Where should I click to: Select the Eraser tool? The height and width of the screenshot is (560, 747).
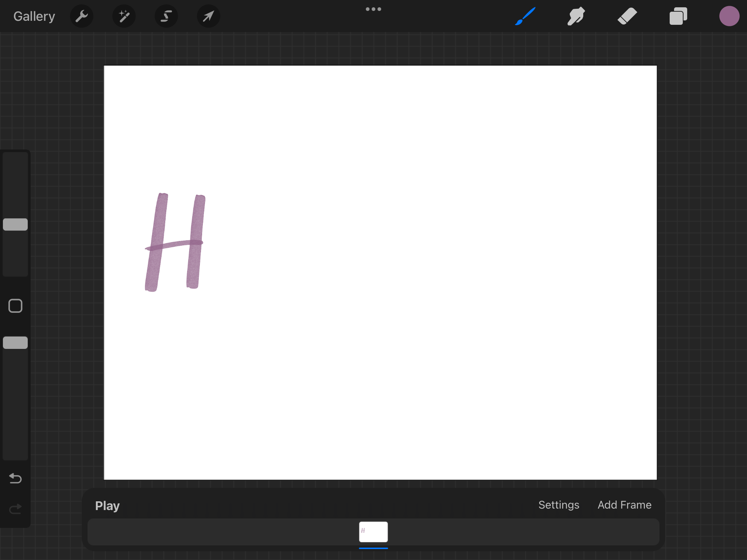(x=627, y=16)
